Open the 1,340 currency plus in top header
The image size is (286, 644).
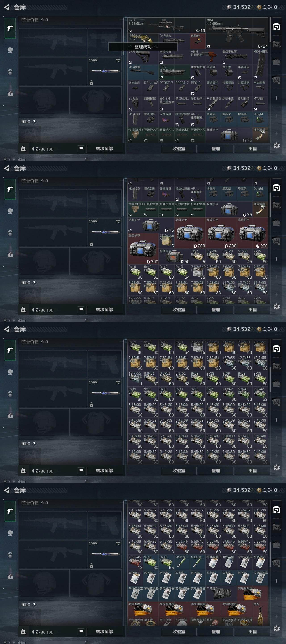pyautogui.click(x=280, y=7)
